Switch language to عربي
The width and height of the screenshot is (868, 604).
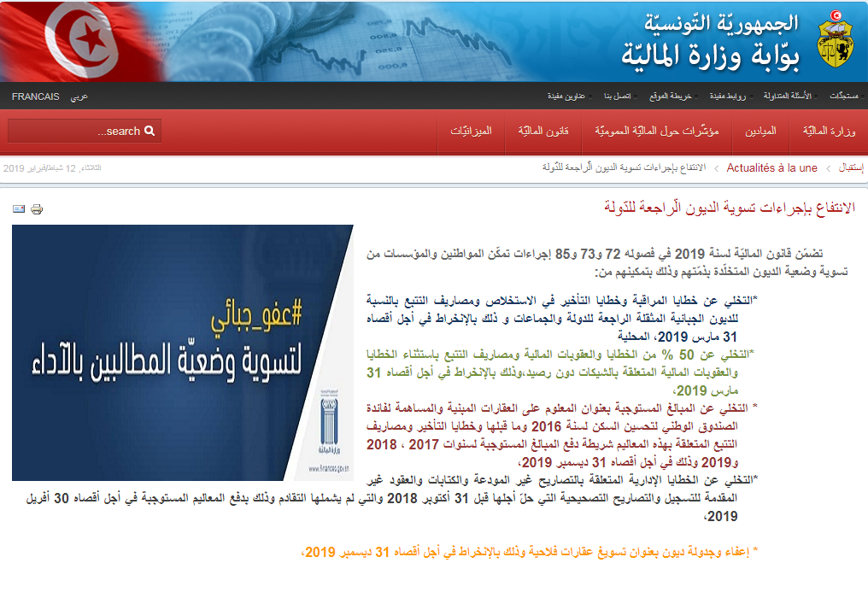(x=79, y=96)
